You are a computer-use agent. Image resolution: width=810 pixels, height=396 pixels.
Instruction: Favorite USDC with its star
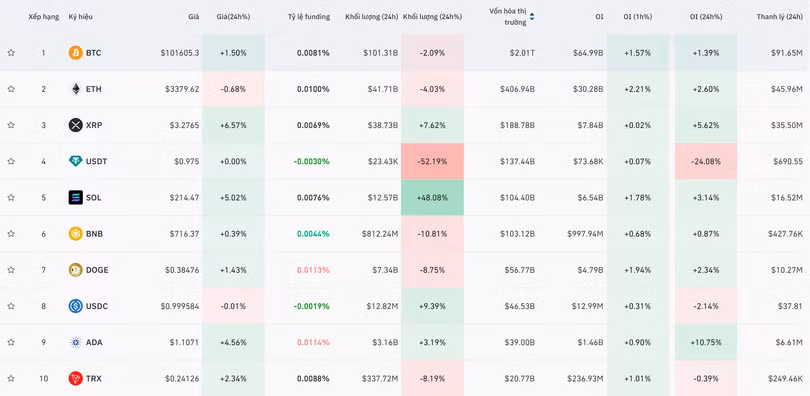click(11, 306)
